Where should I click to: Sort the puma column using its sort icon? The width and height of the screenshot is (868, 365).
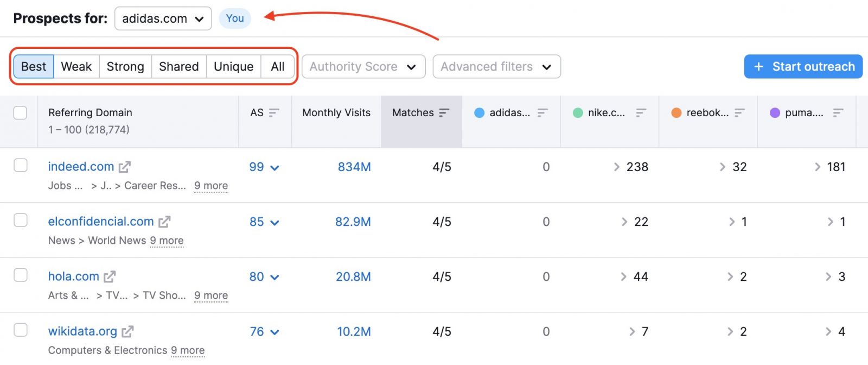coord(838,112)
